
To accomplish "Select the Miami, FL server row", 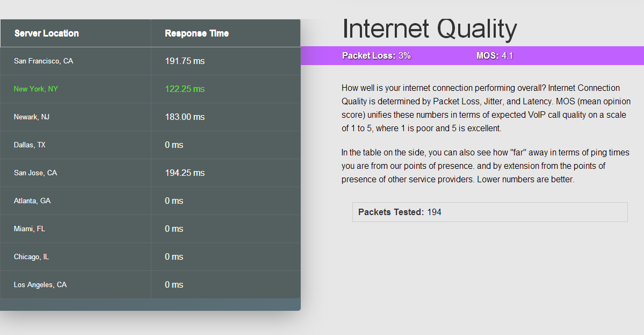I will tap(150, 229).
